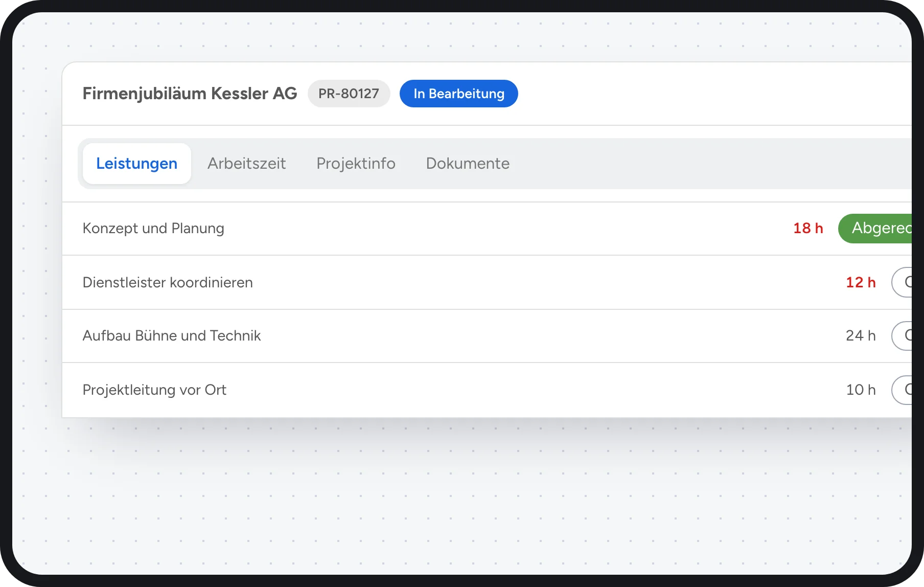
Task: Click the Firmenjubiläum Kessler AG title
Action: pyautogui.click(x=190, y=94)
